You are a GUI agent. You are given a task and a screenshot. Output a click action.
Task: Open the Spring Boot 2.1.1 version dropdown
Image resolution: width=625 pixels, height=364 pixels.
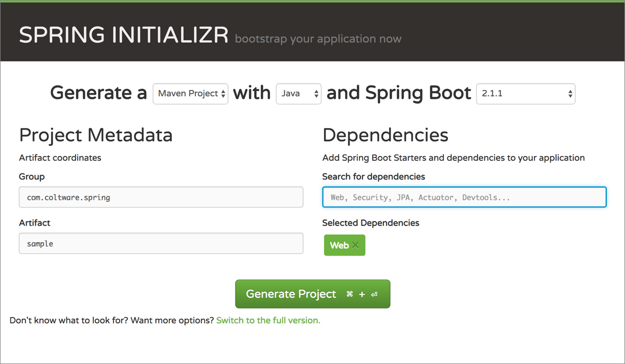pos(525,94)
